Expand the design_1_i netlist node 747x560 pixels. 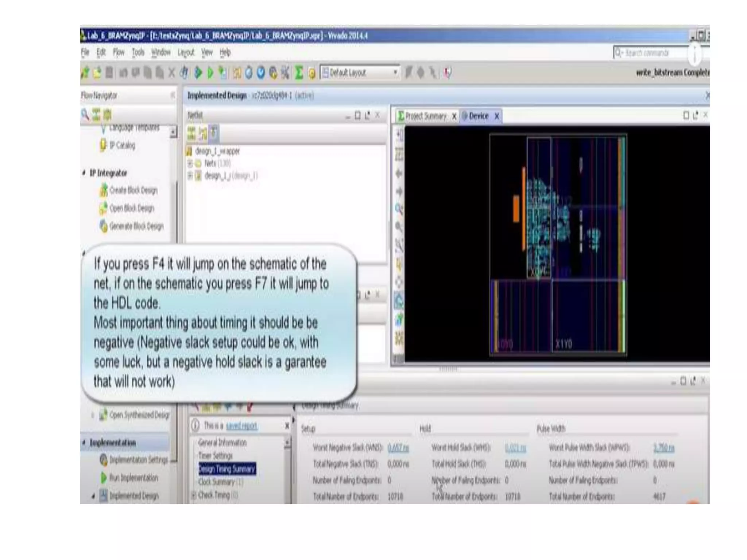[190, 176]
